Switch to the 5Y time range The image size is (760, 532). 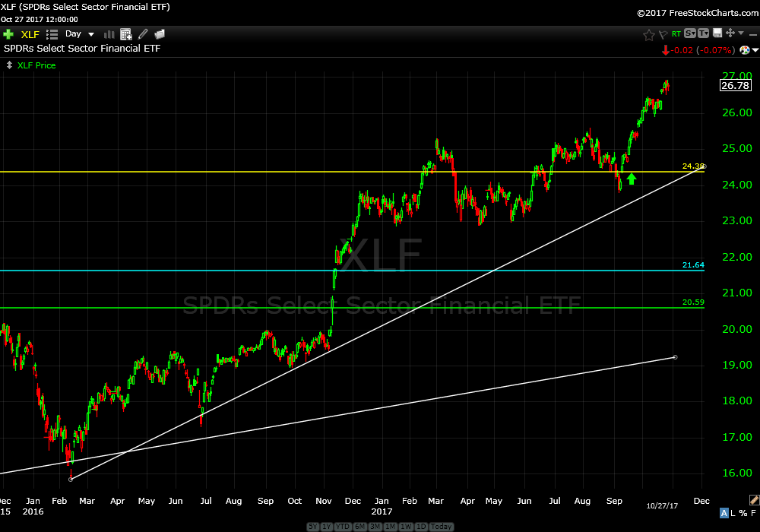point(314,527)
